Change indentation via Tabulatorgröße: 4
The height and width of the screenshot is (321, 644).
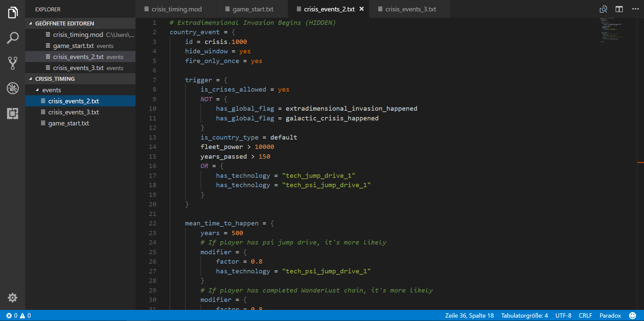point(524,315)
